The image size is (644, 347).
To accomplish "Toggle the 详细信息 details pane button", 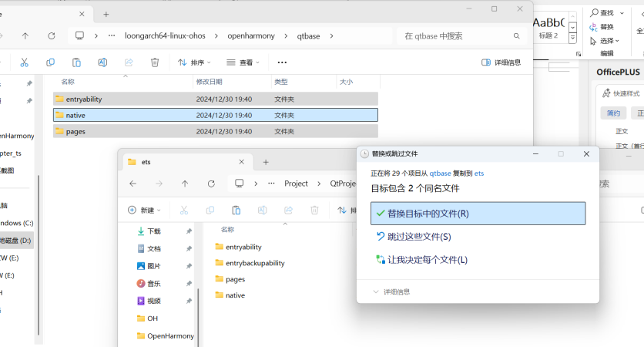I will 501,62.
